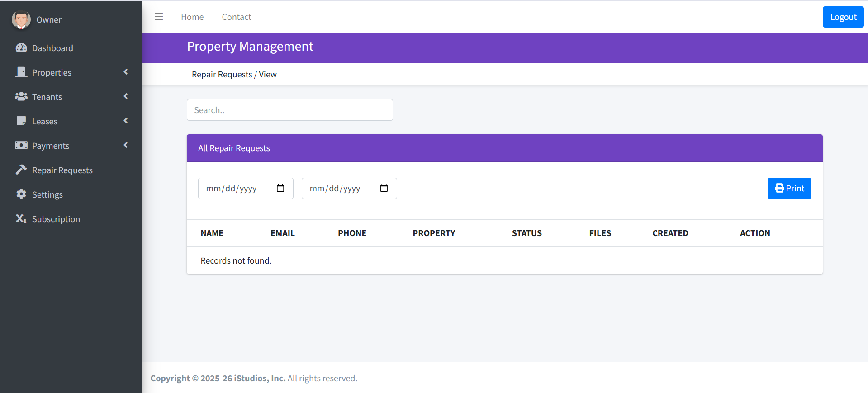Expand the Leases submenu arrow
Viewport: 868px width, 393px height.
pos(126,121)
